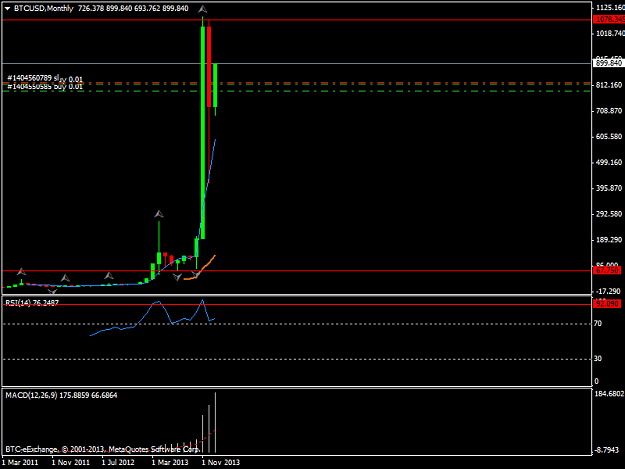This screenshot has height=469, width=625.
Task: Click the red 67.750 price label
Action: [x=607, y=270]
